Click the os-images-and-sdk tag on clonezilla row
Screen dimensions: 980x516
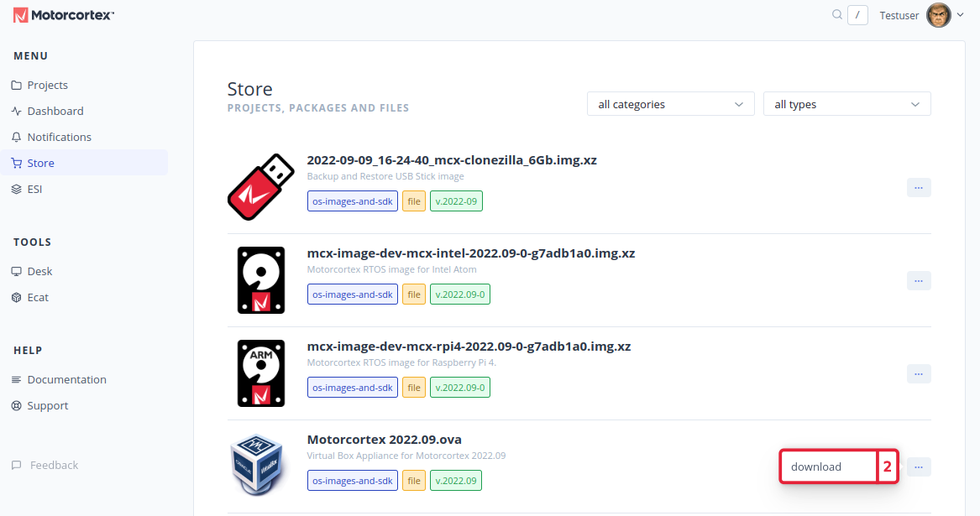353,201
